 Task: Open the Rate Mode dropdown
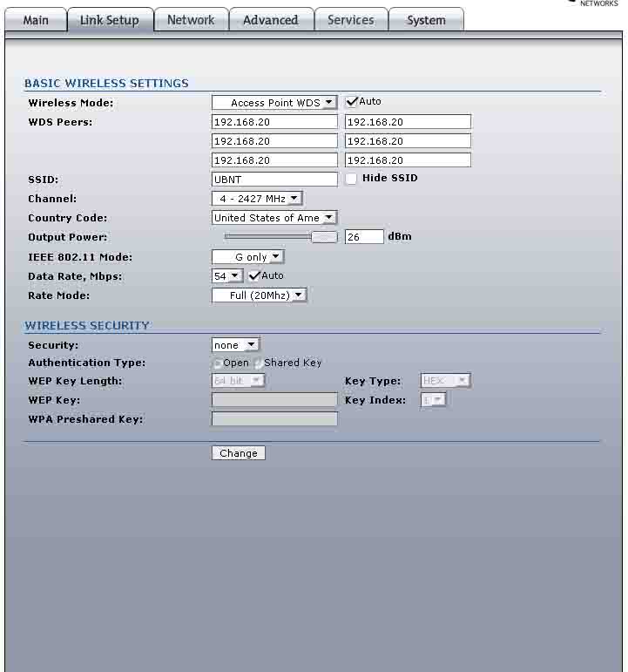260,295
